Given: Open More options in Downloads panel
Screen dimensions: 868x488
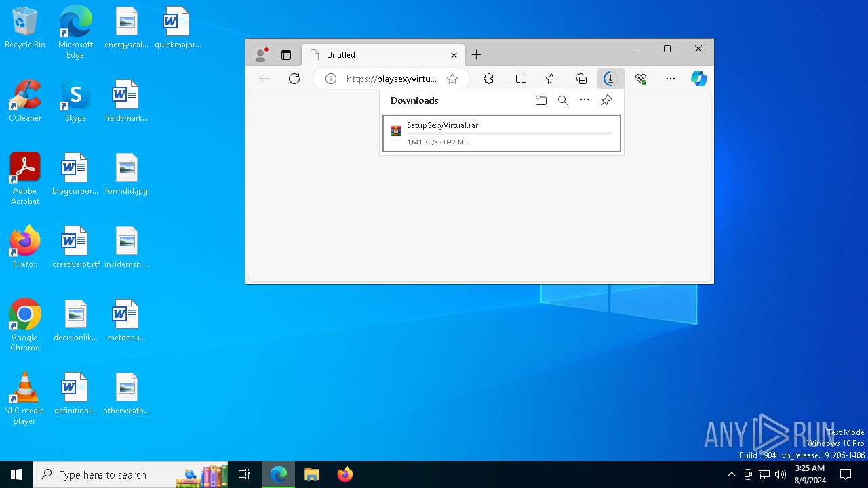Looking at the screenshot, I should (585, 100).
